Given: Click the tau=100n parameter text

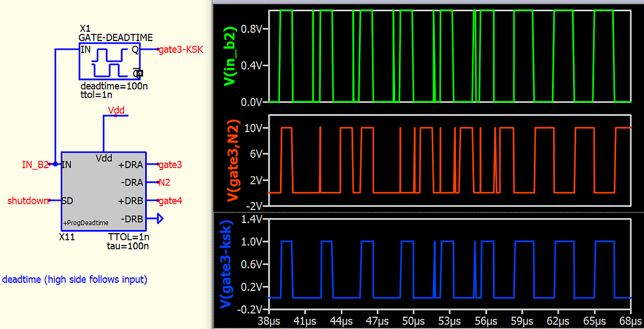Looking at the screenshot, I should 128,246.
